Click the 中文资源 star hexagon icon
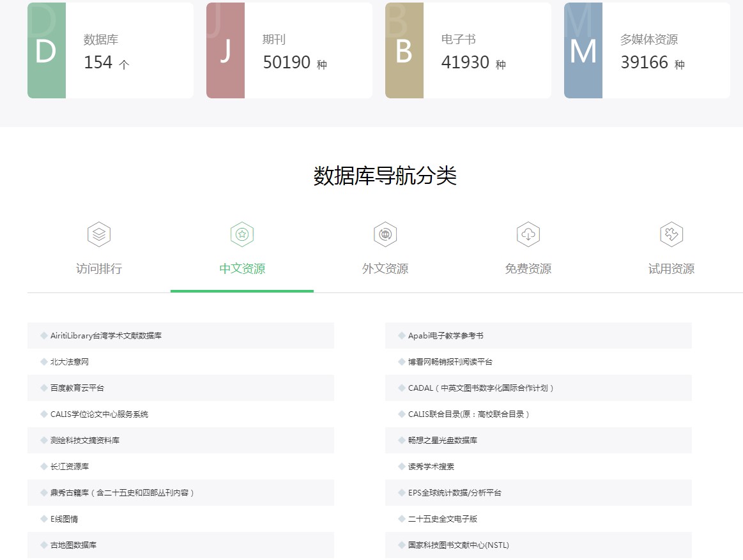The image size is (743, 560). pos(242,234)
